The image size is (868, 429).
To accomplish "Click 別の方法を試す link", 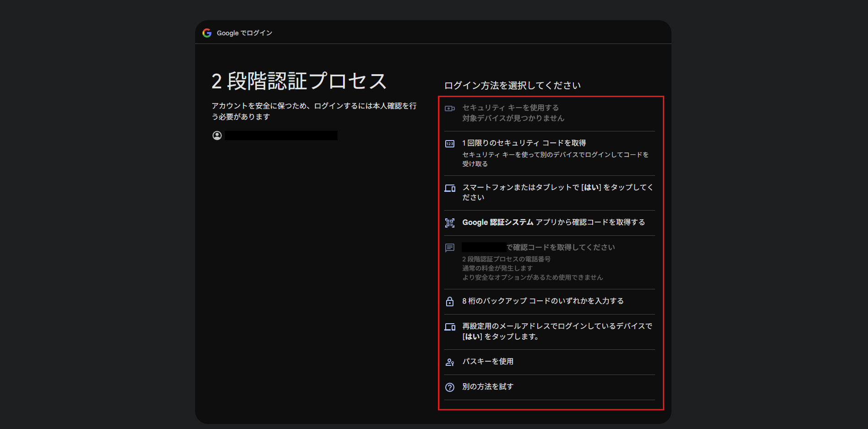I will tap(488, 387).
